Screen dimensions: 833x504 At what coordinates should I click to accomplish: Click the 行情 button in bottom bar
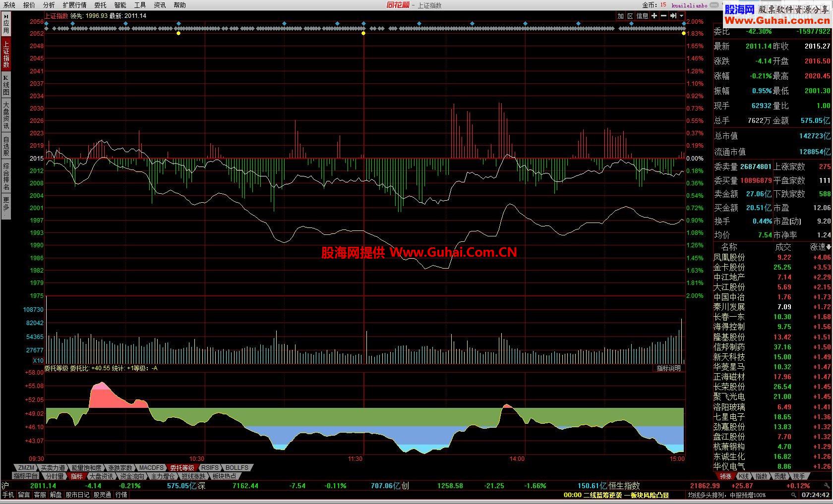pyautogui.click(x=121, y=495)
